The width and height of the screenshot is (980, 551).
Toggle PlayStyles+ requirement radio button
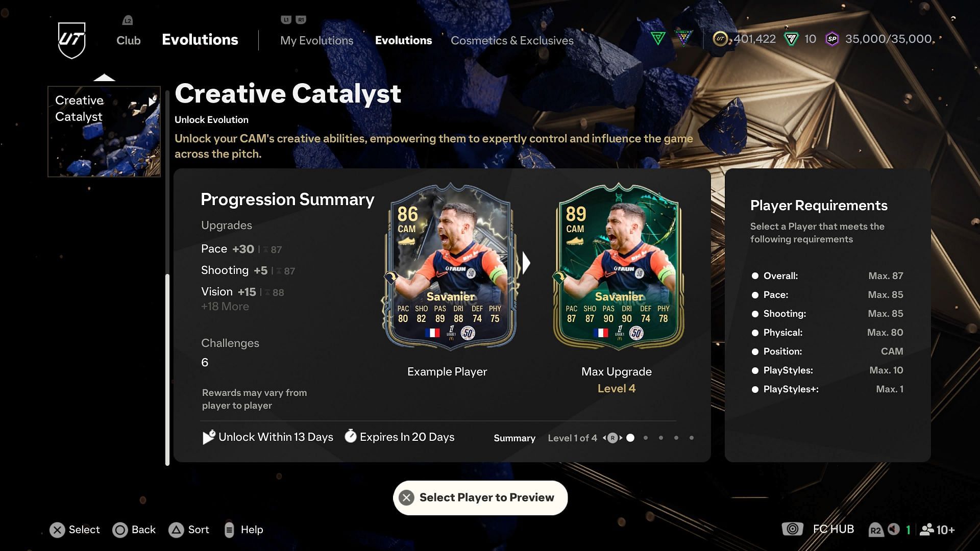click(x=754, y=389)
